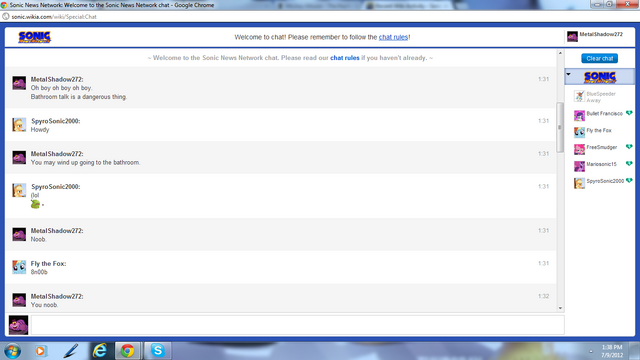Show hidden system tray icons

pyautogui.click(x=591, y=351)
